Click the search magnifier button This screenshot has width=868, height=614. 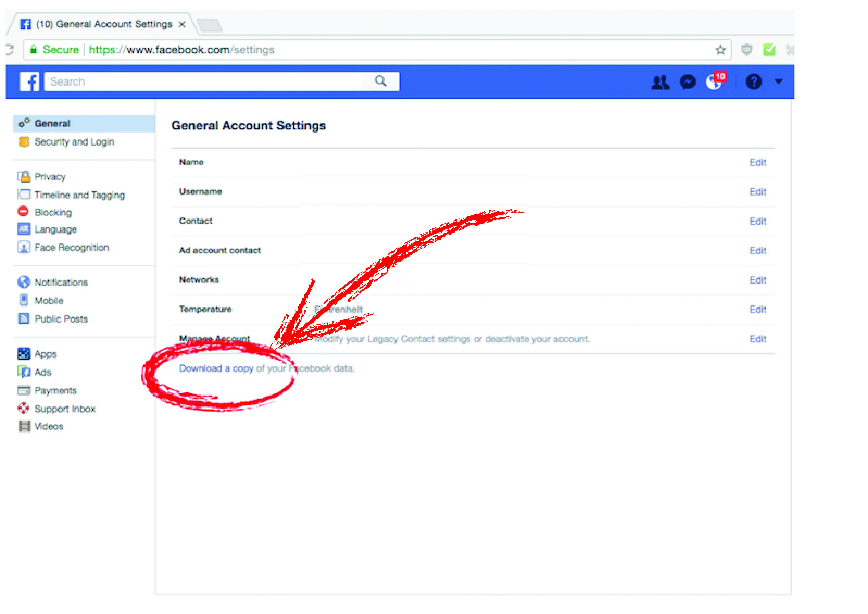click(381, 81)
